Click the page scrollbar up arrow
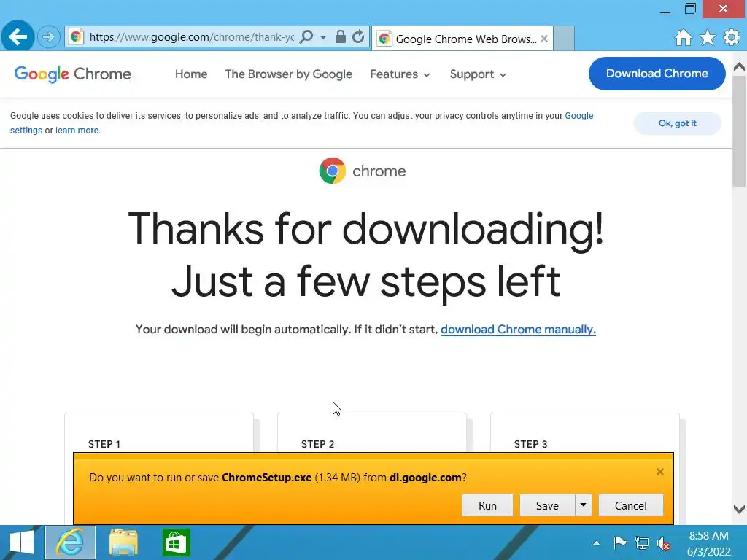The image size is (747, 560). pos(740,67)
